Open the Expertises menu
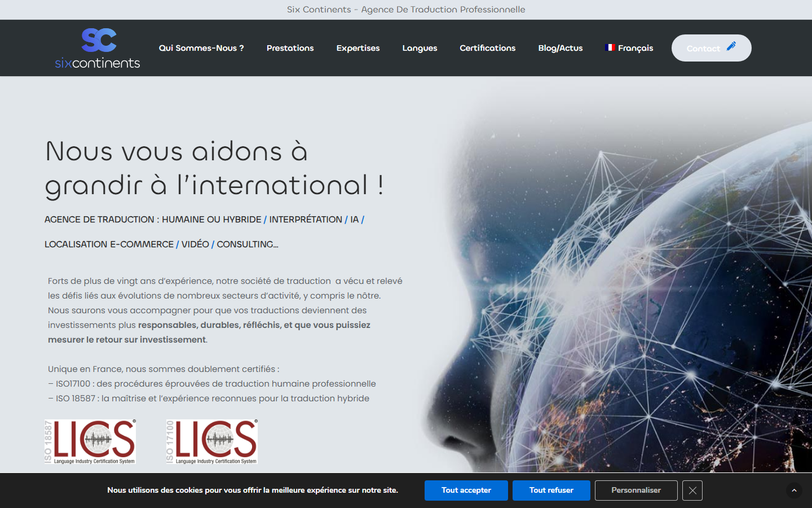 (358, 48)
